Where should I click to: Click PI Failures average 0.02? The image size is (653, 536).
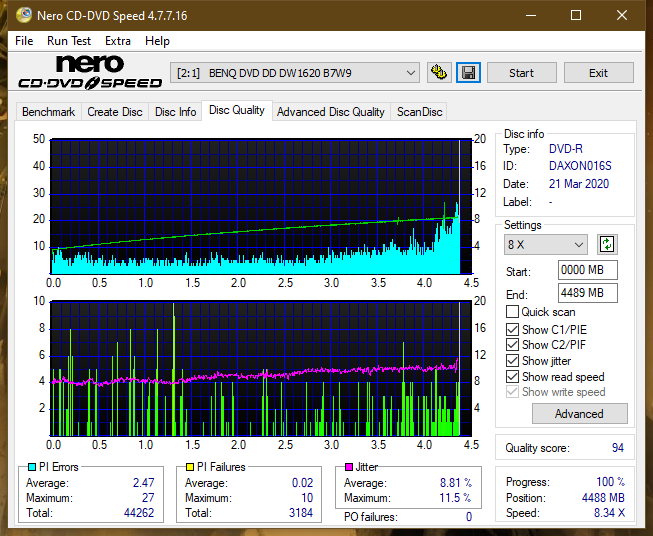(302, 483)
